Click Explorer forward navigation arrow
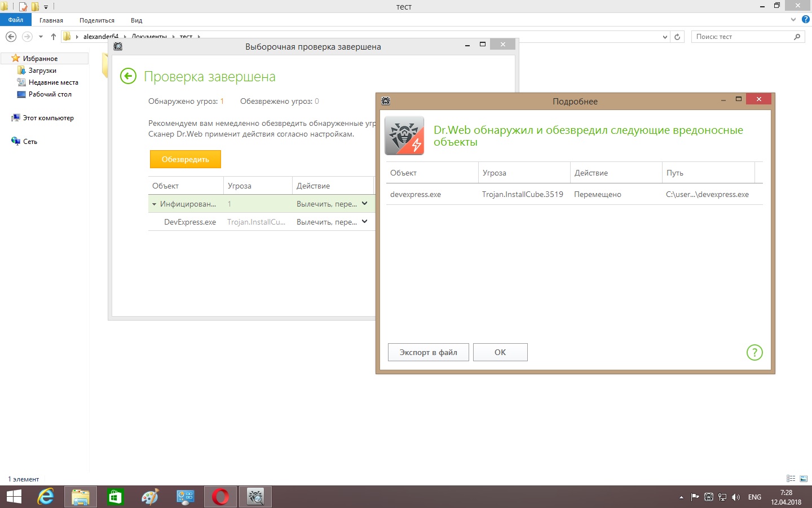 click(x=27, y=37)
